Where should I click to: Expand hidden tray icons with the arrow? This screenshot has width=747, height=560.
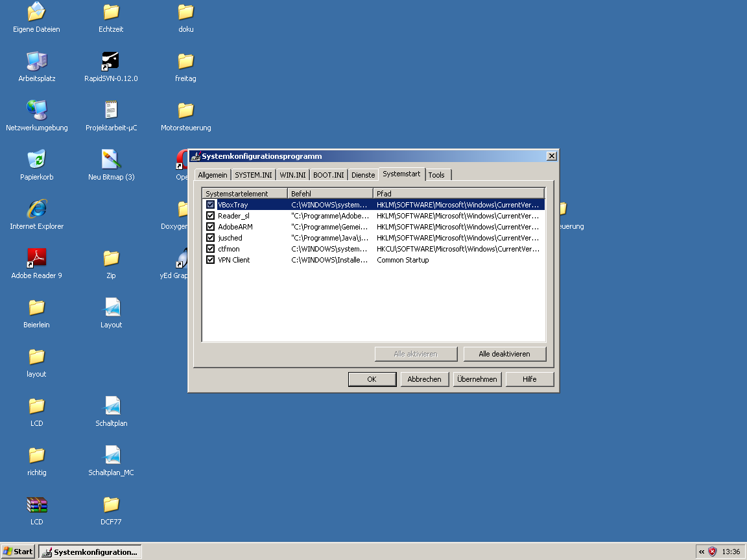[x=702, y=552]
